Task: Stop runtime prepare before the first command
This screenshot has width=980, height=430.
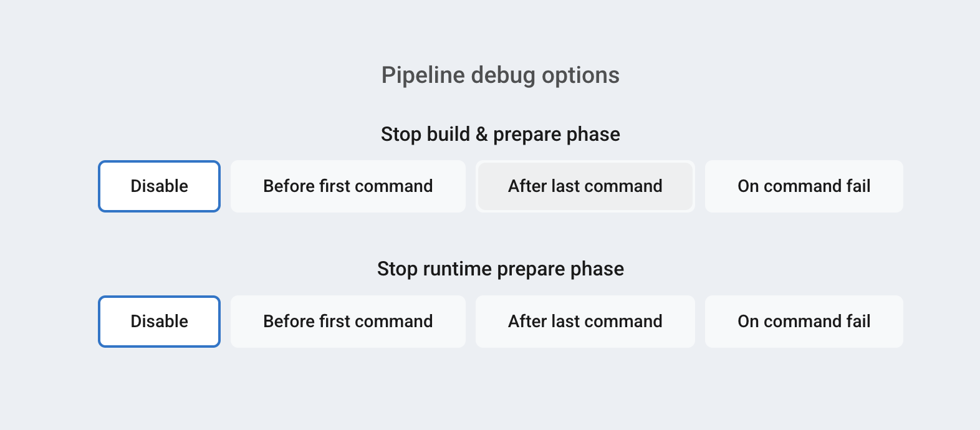Action: 348,322
